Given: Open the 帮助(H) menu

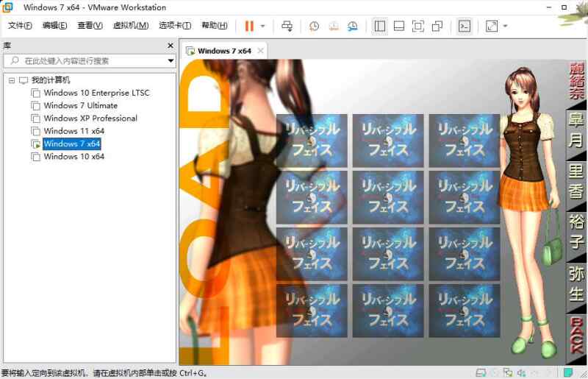Looking at the screenshot, I should pyautogui.click(x=215, y=25).
